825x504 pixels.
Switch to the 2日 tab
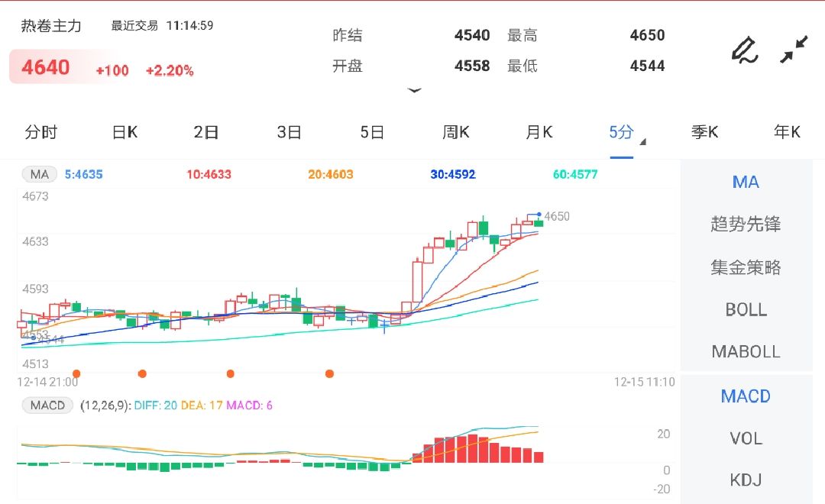205,132
